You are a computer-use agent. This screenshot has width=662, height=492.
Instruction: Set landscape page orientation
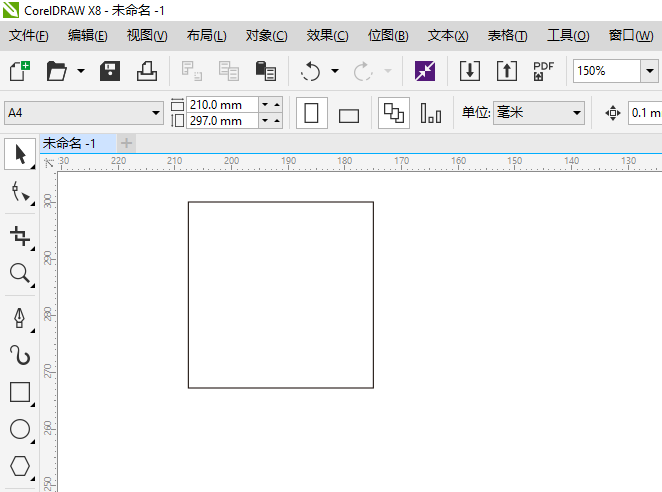[x=349, y=114]
